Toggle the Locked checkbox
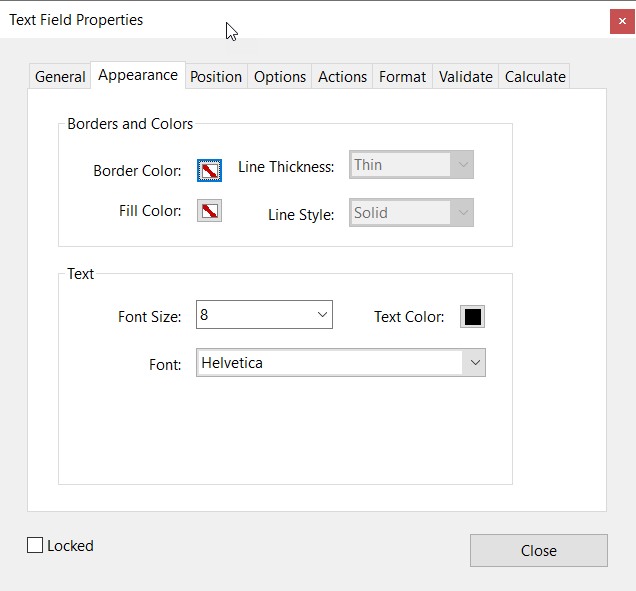Image resolution: width=636 pixels, height=591 pixels. pos(36,546)
